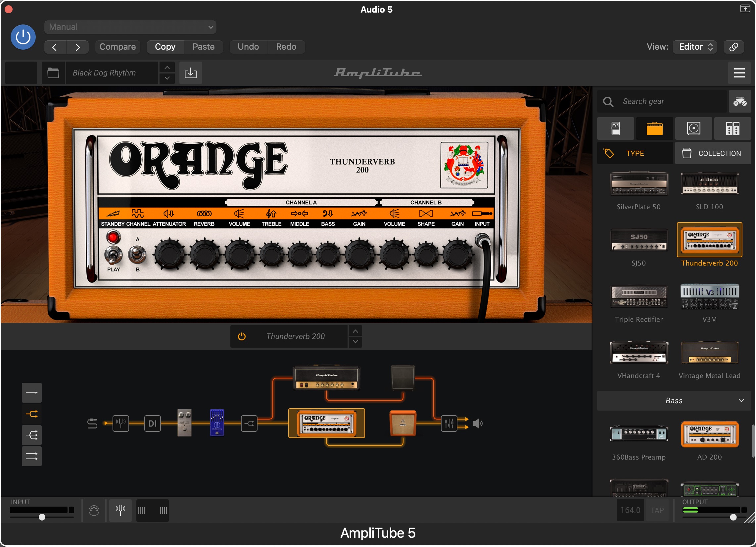Click the Redo button
The width and height of the screenshot is (756, 547).
[x=286, y=47]
